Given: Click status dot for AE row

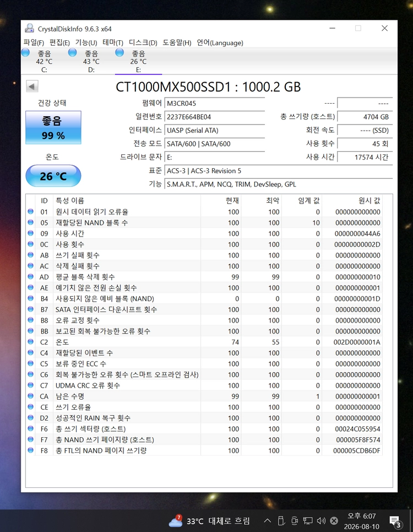Looking at the screenshot, I should pyautogui.click(x=30, y=287).
